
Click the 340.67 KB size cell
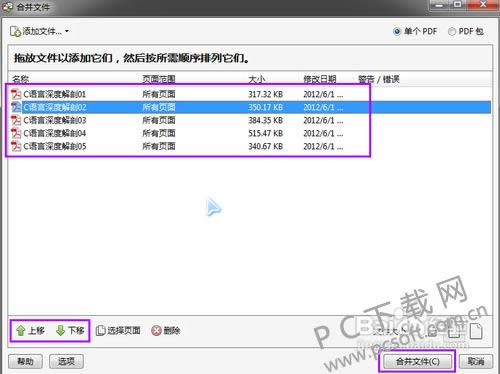point(265,146)
